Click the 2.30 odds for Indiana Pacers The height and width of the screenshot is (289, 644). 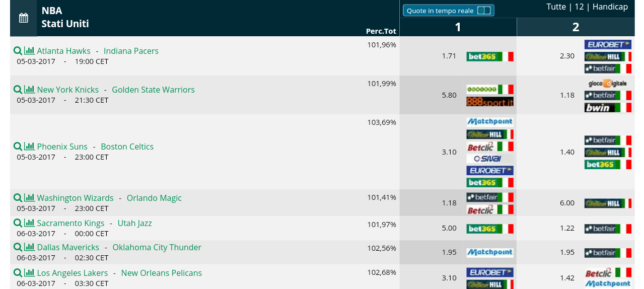tap(567, 56)
